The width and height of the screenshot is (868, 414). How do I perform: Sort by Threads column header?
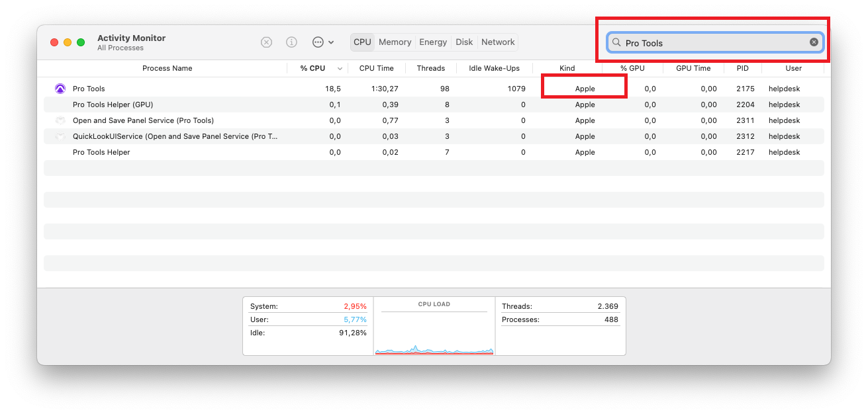(x=430, y=68)
